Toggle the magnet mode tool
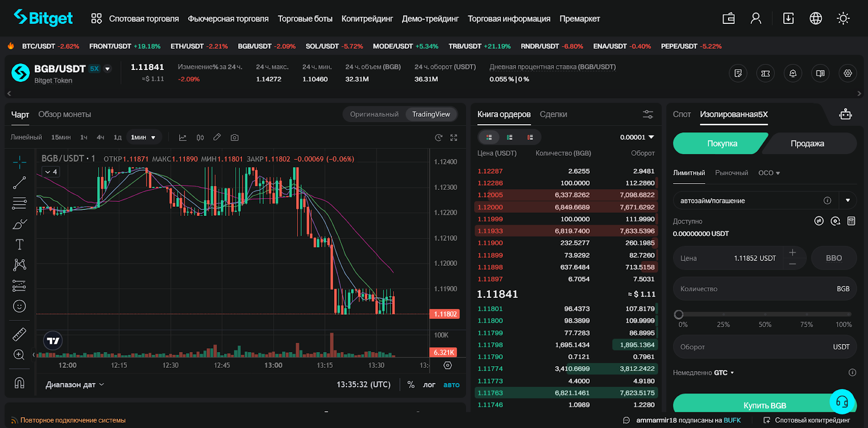 point(20,383)
